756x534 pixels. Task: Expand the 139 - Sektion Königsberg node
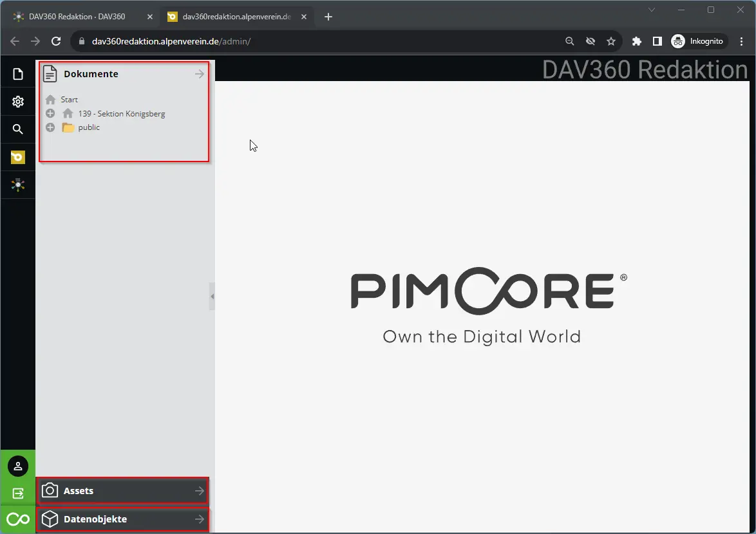click(50, 114)
